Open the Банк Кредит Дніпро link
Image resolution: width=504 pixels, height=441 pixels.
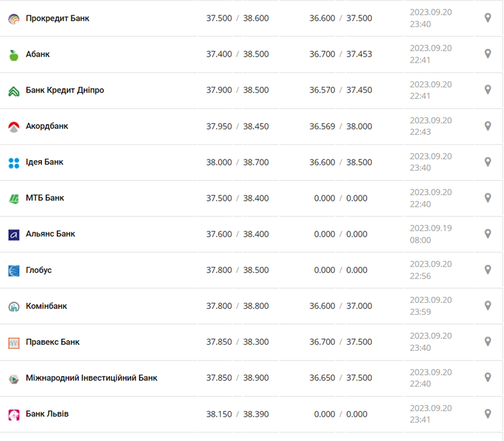pyautogui.click(x=65, y=90)
